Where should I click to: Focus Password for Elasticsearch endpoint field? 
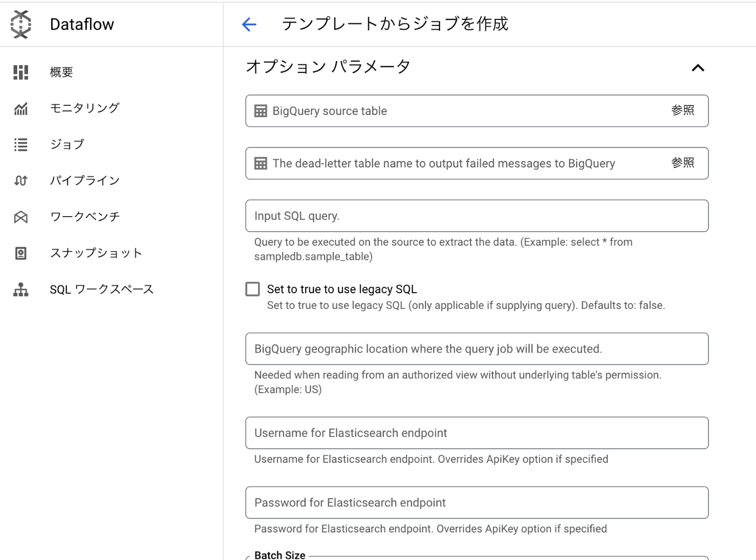coord(477,503)
